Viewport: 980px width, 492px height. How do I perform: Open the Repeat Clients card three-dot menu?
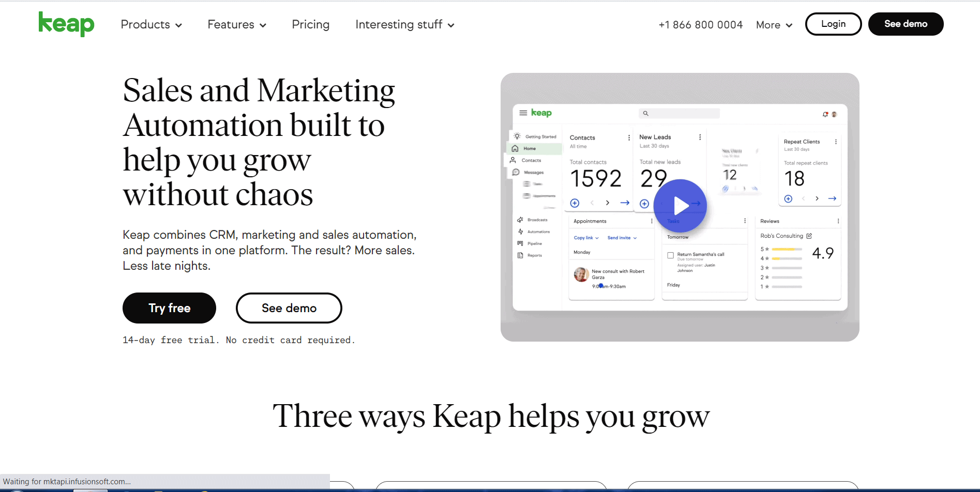(x=836, y=142)
